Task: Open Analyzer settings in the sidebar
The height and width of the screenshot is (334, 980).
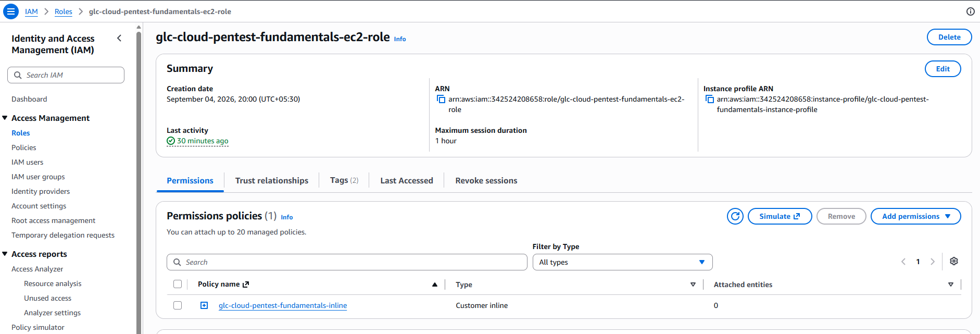Action: [53, 313]
